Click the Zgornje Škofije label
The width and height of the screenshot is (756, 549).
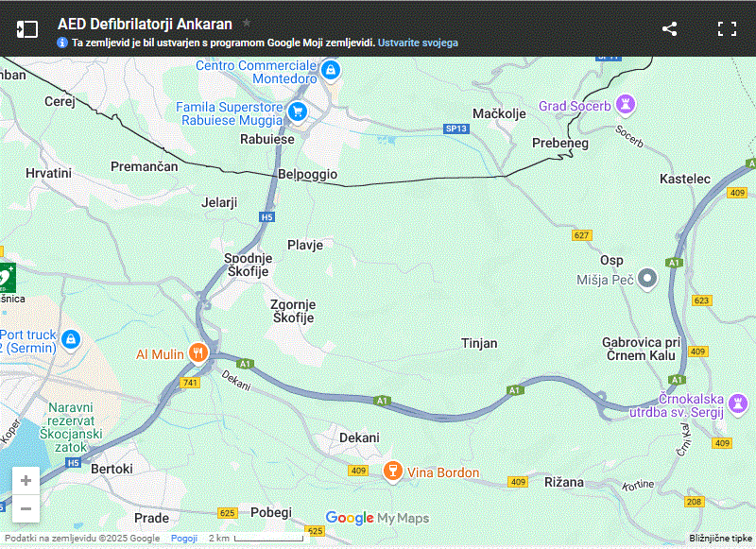point(293,311)
